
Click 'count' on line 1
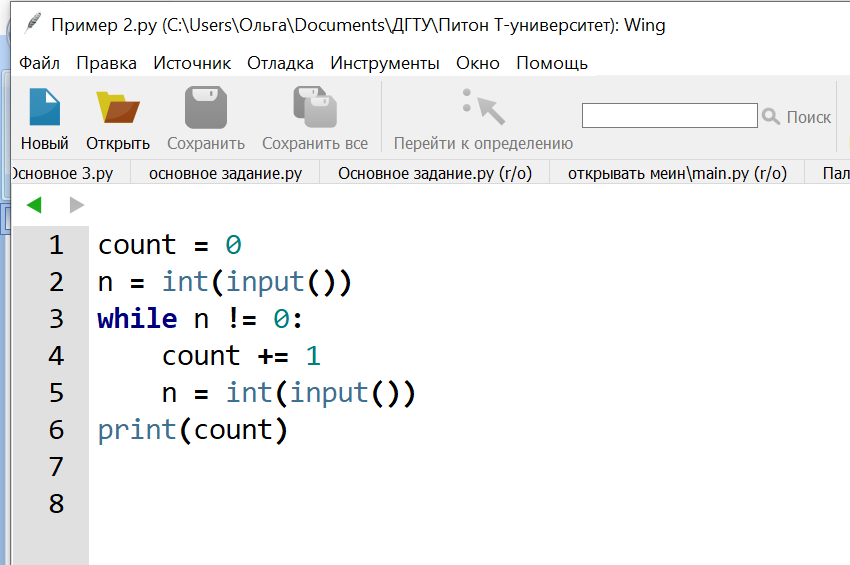click(x=137, y=245)
